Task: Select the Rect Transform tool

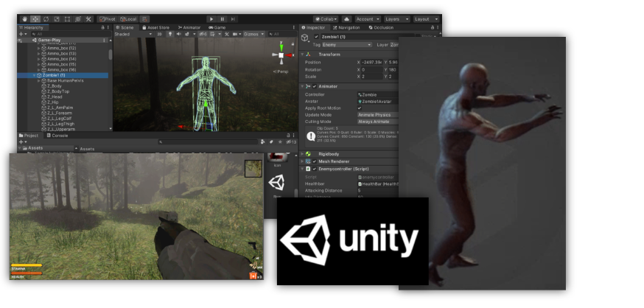Action: [67, 19]
